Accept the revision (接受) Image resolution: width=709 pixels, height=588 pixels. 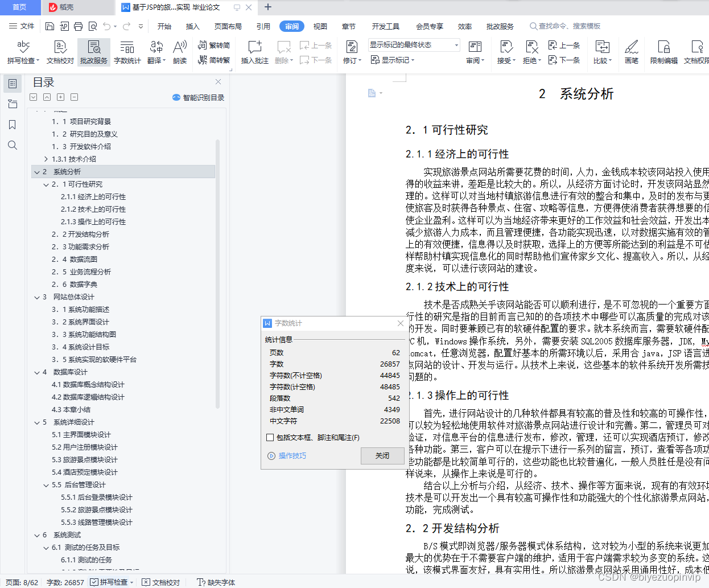(505, 52)
